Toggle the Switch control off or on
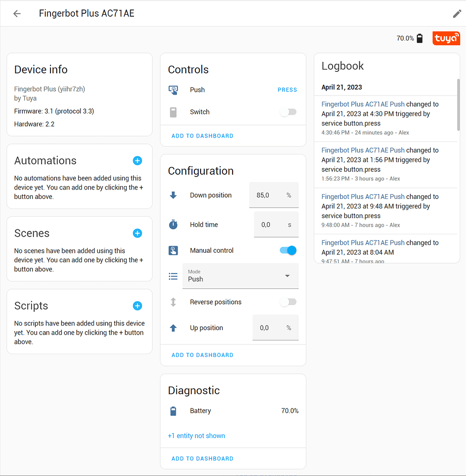The image size is (466, 476). [x=288, y=111]
